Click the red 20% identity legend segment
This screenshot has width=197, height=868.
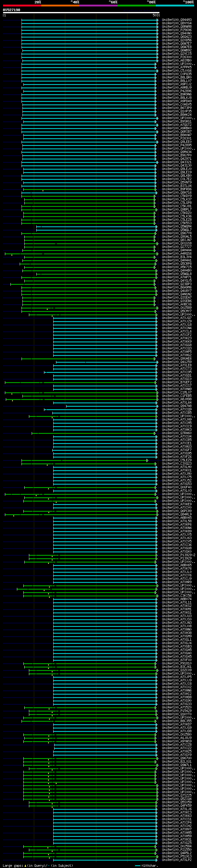pos(22,6)
